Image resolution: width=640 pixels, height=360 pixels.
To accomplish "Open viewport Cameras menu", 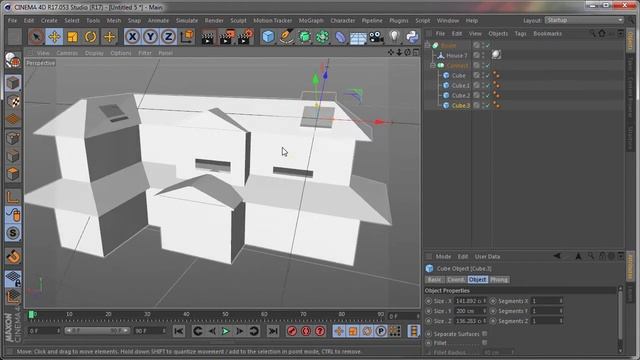I will pos(67,53).
